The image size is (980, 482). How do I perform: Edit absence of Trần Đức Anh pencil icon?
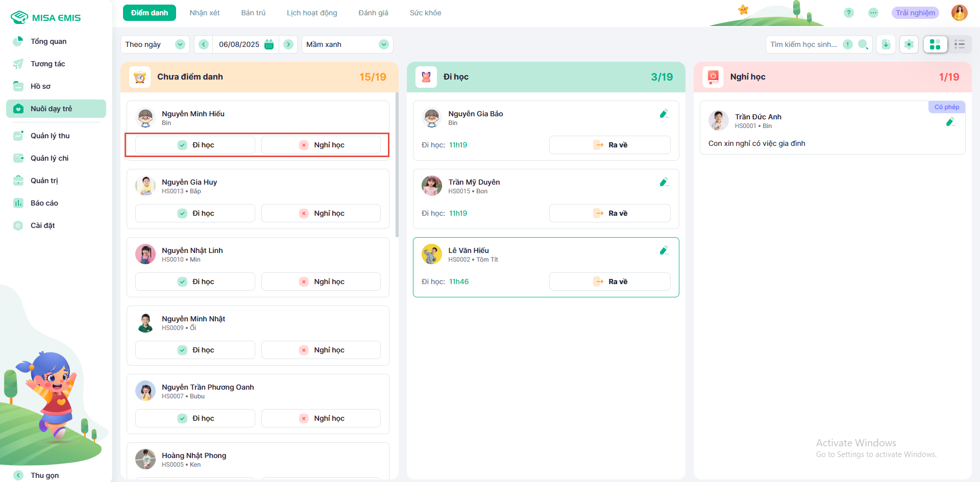[950, 122]
